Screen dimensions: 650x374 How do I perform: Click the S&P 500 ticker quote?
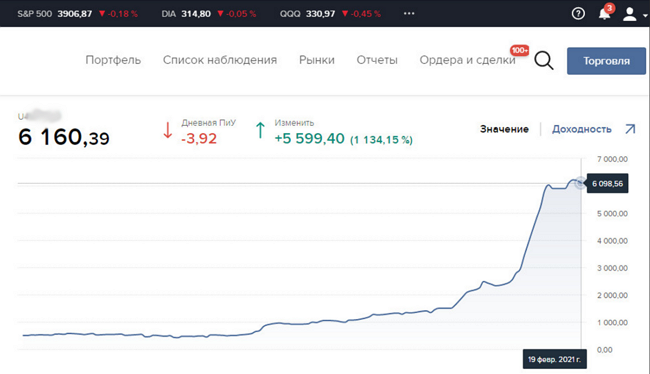pyautogui.click(x=78, y=14)
